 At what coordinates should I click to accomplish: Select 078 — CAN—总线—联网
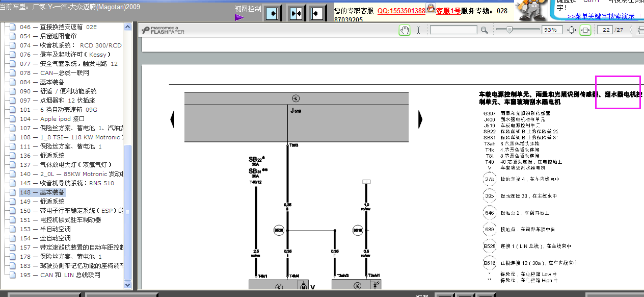[x=55, y=73]
